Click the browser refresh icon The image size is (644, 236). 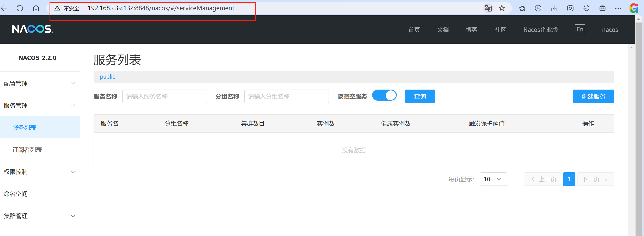click(x=20, y=8)
